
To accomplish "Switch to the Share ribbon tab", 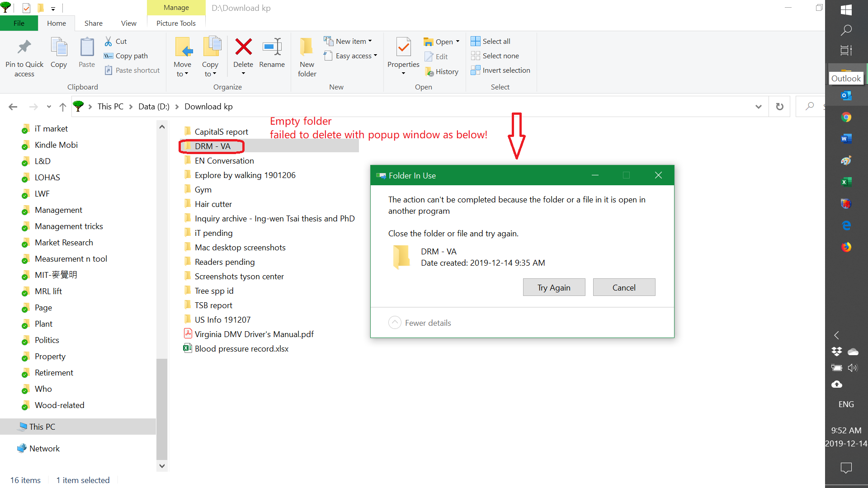I will pos(93,23).
